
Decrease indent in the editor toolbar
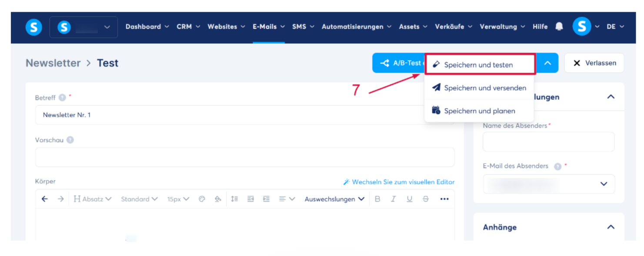click(x=250, y=199)
